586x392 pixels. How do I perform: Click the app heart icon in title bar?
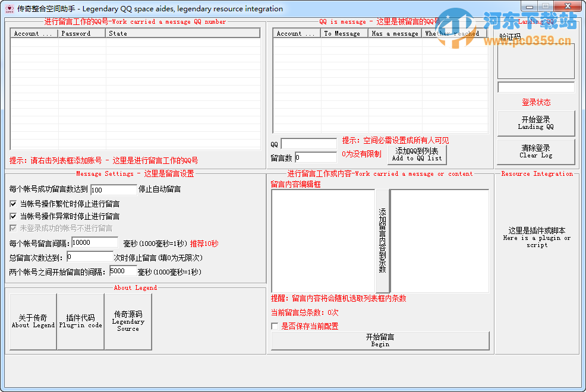(x=10, y=8)
